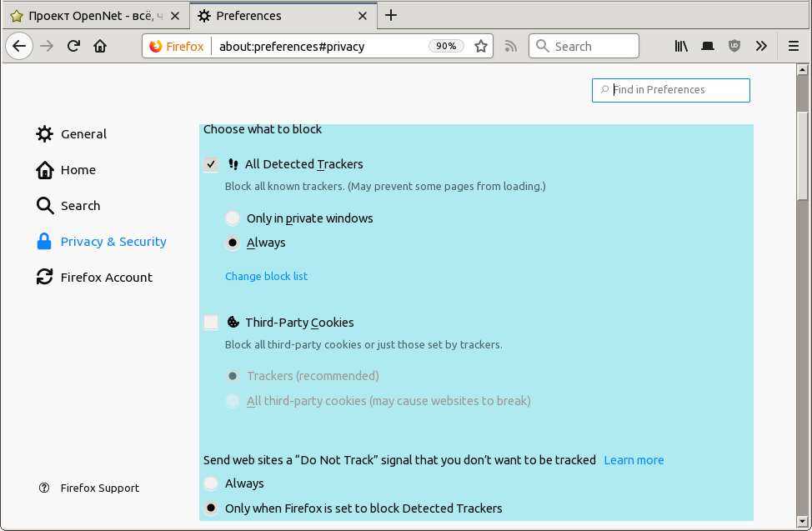Screen dimensions: 812x531
Task: Click the Change block list link
Action: click(266, 276)
